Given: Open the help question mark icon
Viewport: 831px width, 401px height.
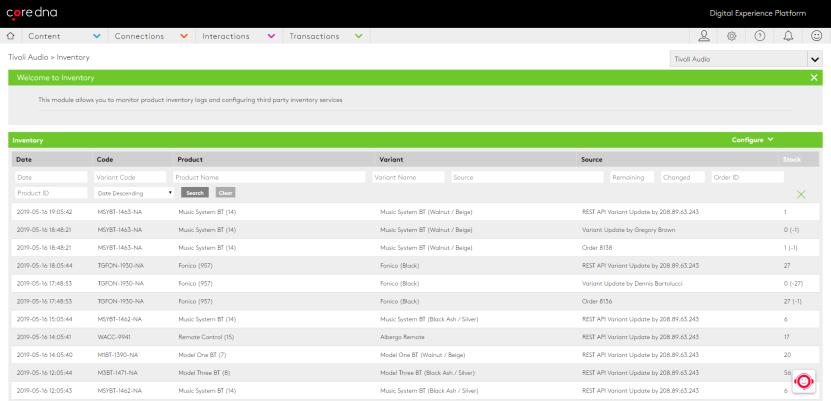Looking at the screenshot, I should (760, 36).
